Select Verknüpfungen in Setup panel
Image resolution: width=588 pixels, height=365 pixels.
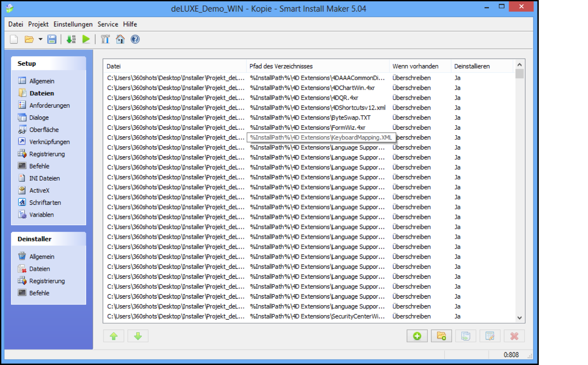(49, 142)
